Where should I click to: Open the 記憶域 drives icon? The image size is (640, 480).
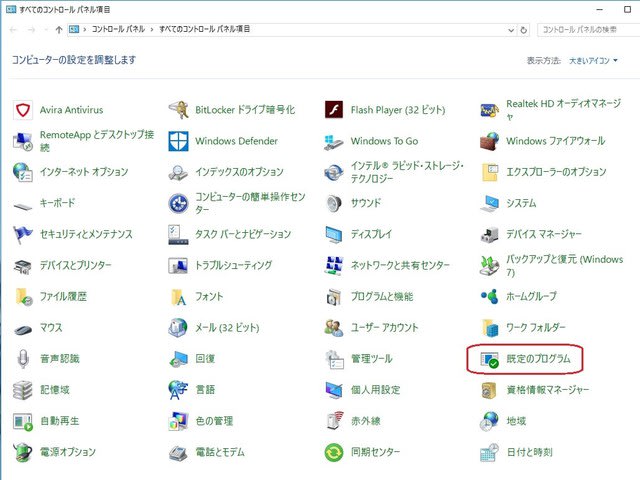point(23,390)
